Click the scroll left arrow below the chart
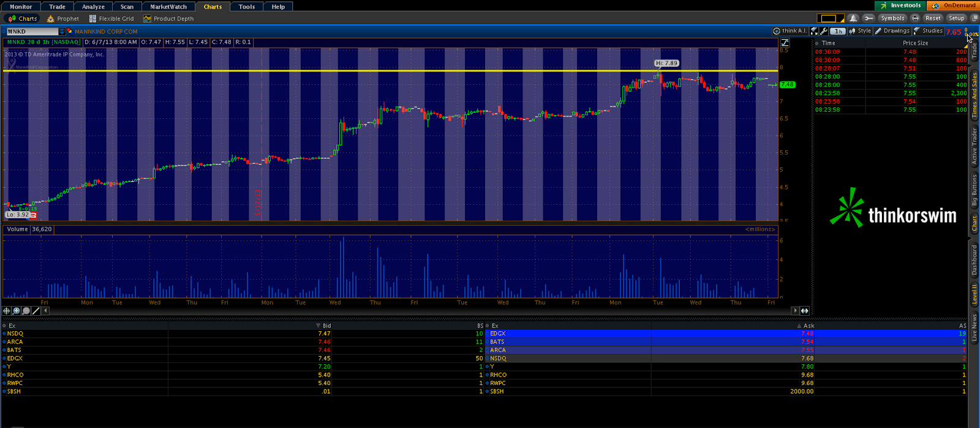Screen dimensions: 980x428 [x=45, y=311]
